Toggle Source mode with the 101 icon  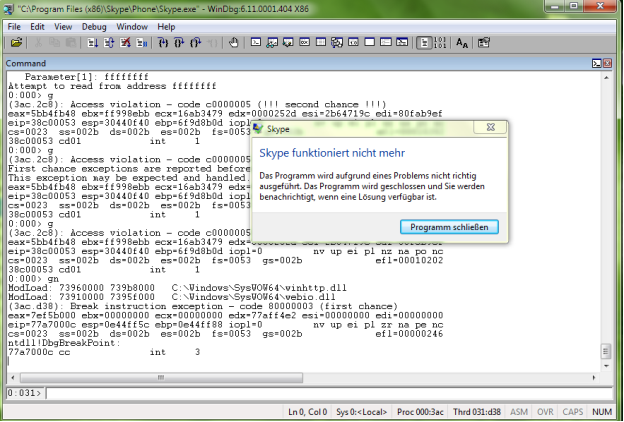[x=439, y=43]
